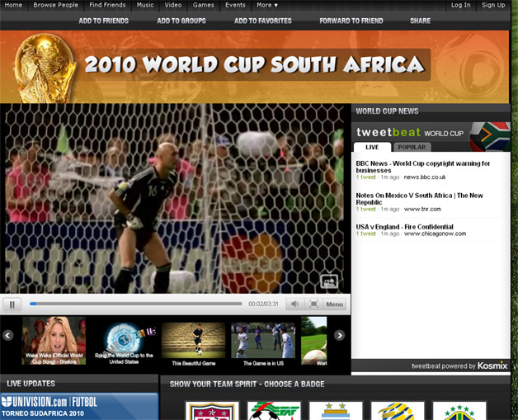Screen dimensions: 518x420
Task: Play Bring the World Cup thumbnail
Action: click(x=124, y=343)
